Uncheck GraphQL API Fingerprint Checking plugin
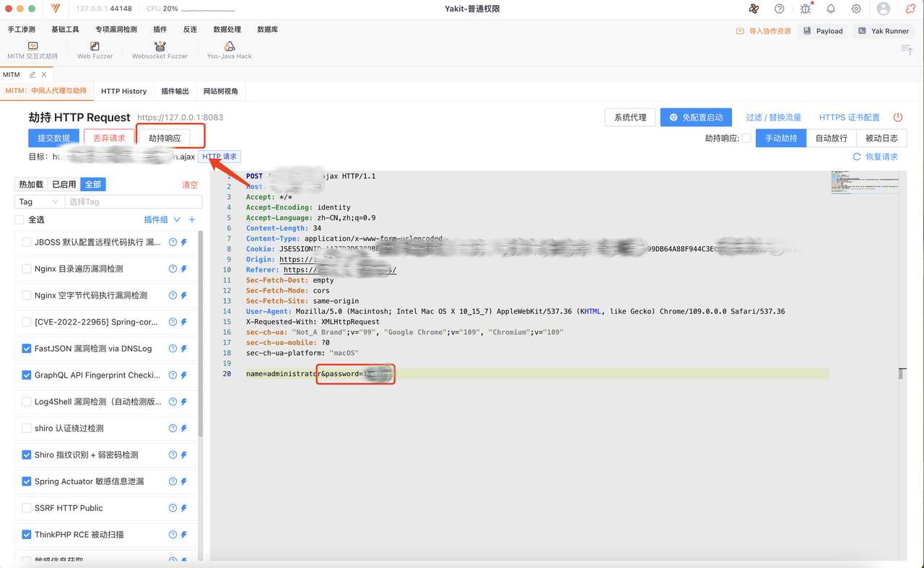 click(x=27, y=375)
